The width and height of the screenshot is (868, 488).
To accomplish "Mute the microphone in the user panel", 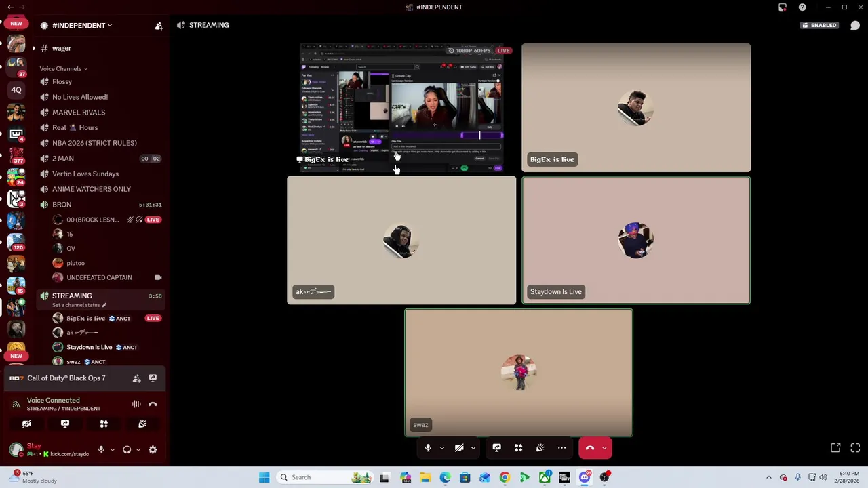I will pyautogui.click(x=101, y=449).
